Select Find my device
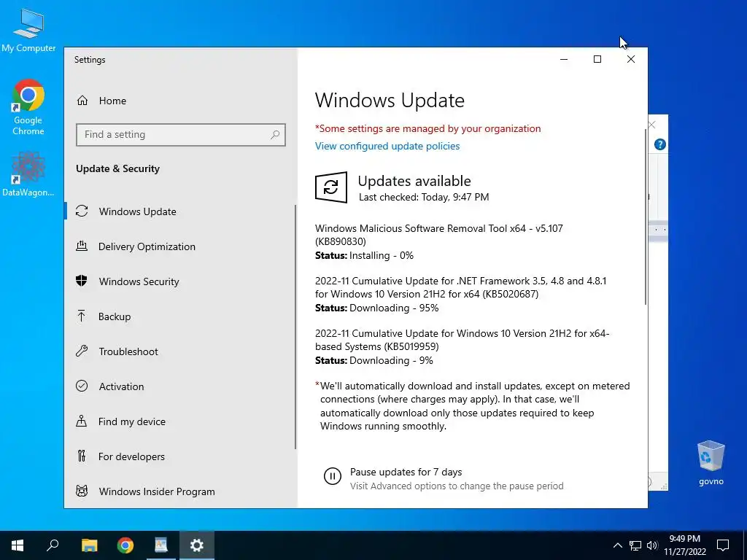Screen dimensions: 747x560 click(x=180, y=421)
